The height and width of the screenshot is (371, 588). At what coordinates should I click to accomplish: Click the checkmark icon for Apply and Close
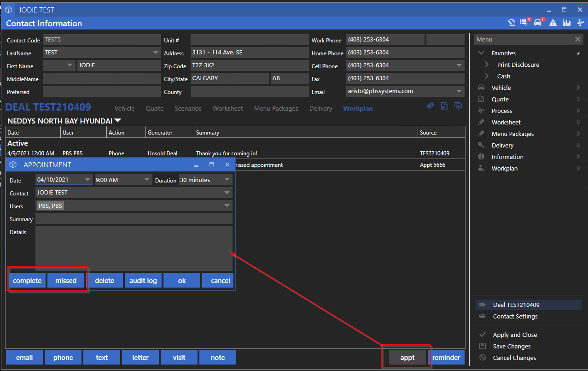[483, 335]
